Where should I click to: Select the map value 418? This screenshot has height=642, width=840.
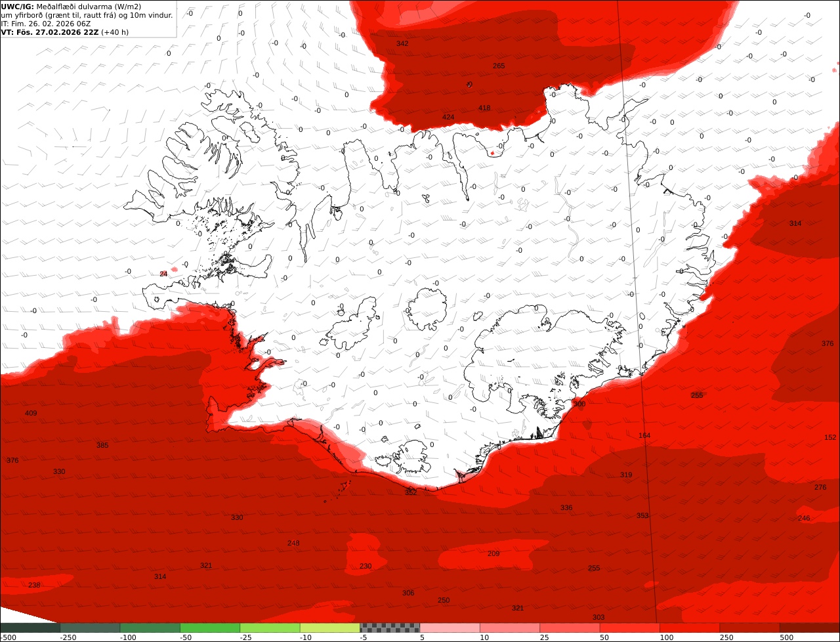click(x=484, y=108)
